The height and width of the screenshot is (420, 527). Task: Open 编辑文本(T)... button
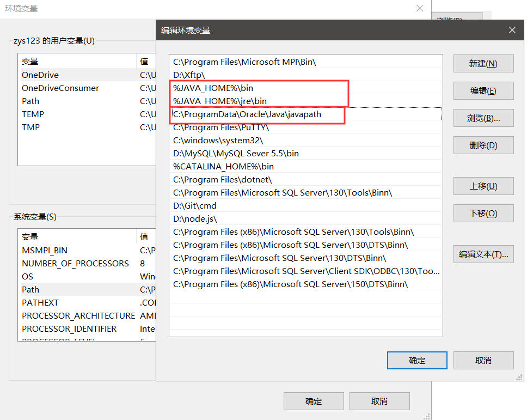(483, 254)
